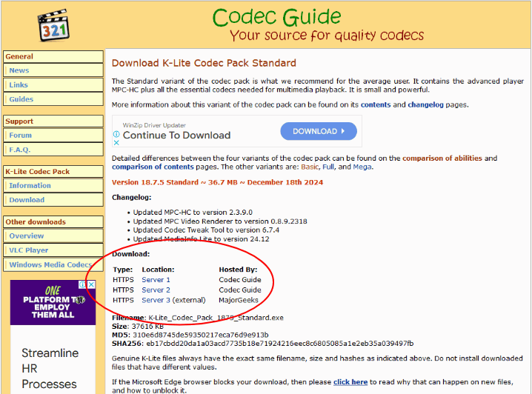Click the filename K-Lite_Codec_Pack Standard.exe
The width and height of the screenshot is (532, 394).
pos(216,318)
